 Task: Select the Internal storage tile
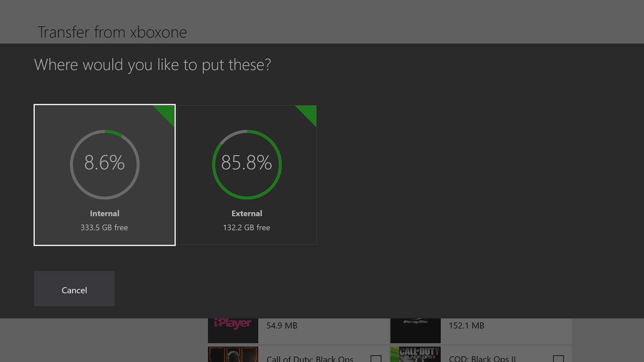pos(105,175)
